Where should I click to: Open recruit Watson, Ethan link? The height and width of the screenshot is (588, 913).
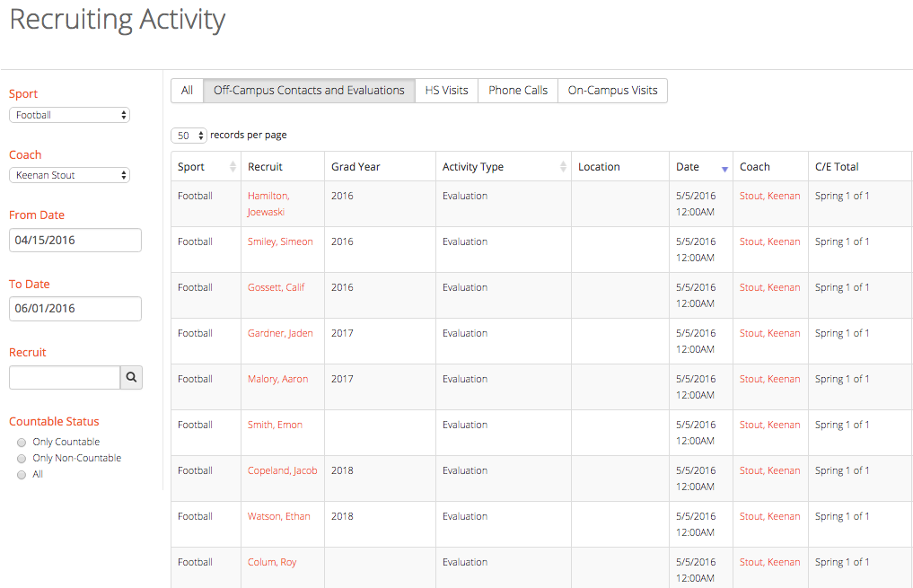[x=279, y=516]
